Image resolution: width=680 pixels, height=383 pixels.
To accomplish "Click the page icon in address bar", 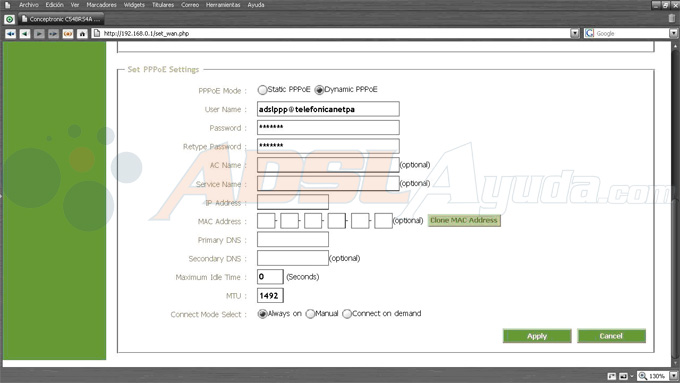I will [x=97, y=33].
